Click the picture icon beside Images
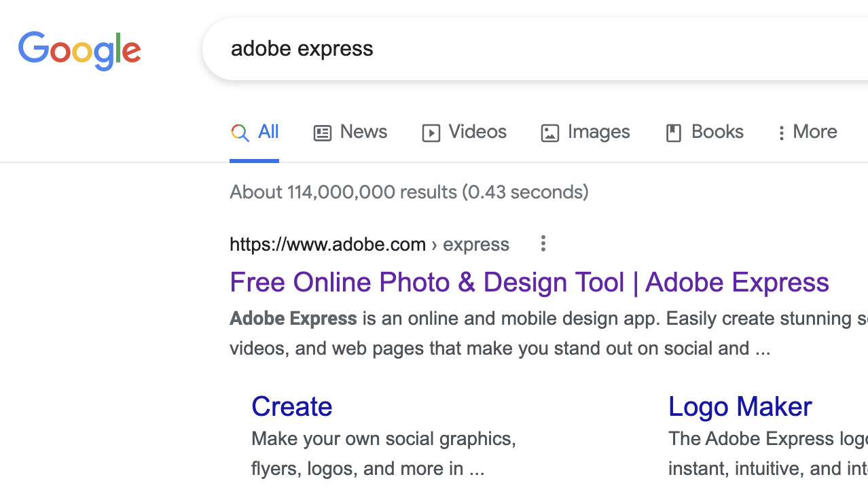Viewport: 868px width, 496px height. tap(549, 132)
